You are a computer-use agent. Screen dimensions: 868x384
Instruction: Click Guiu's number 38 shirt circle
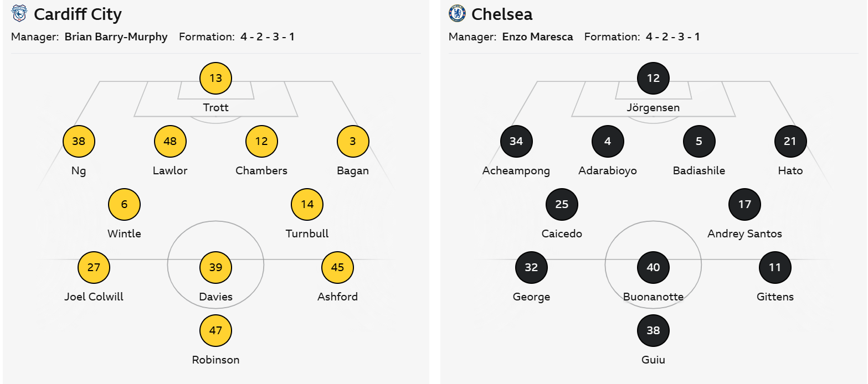(x=653, y=330)
